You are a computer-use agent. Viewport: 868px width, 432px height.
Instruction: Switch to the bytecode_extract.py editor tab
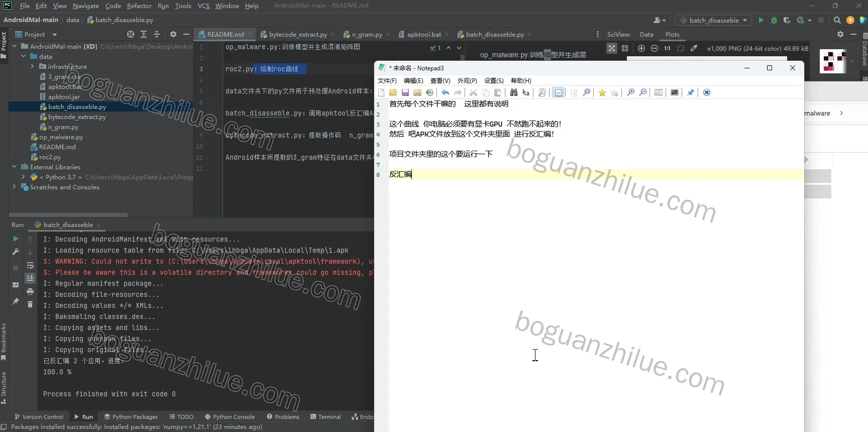[x=297, y=34]
